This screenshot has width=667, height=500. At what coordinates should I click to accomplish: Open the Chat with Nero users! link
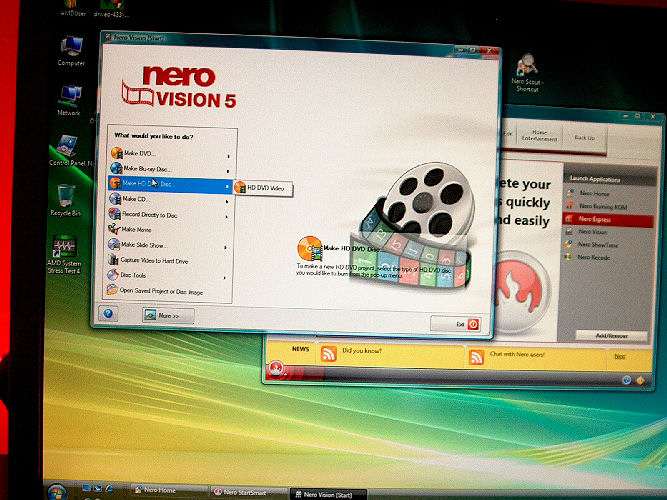click(x=517, y=354)
